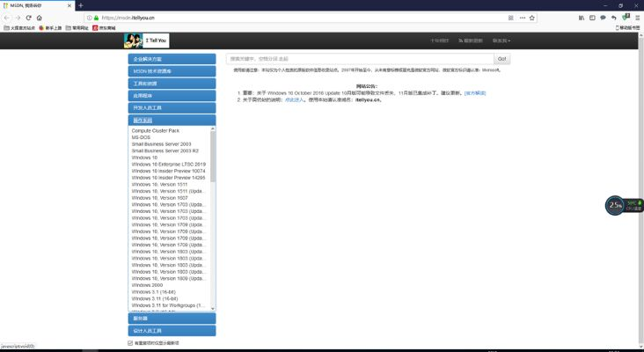644x352 pixels.
Task: Click the 25% CPU floating widget
Action: pos(615,205)
